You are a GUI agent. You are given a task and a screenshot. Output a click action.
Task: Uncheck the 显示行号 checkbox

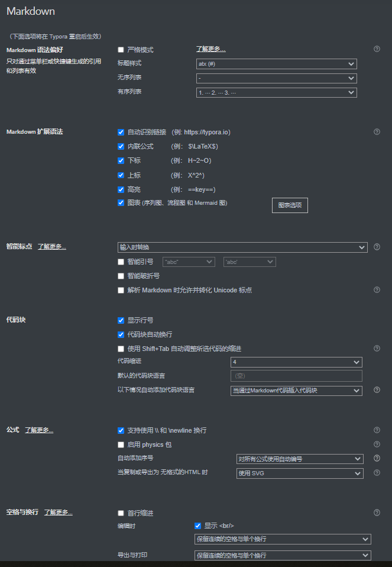121,320
